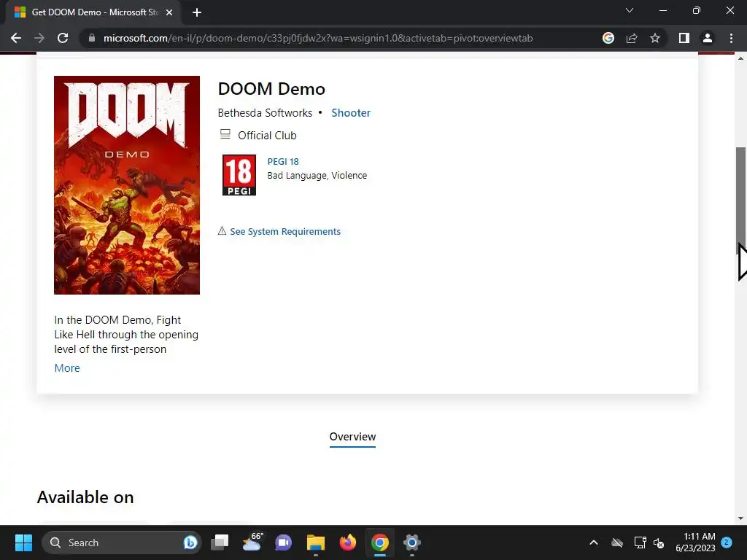Open Settings from the taskbar

coord(411,542)
